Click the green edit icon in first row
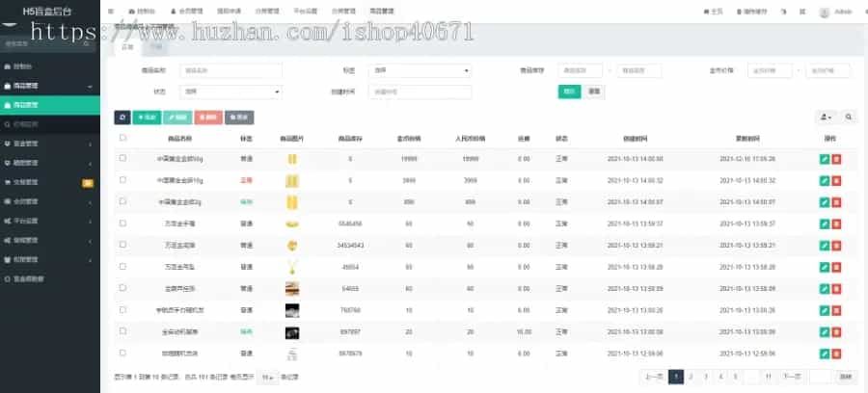 coord(824,158)
